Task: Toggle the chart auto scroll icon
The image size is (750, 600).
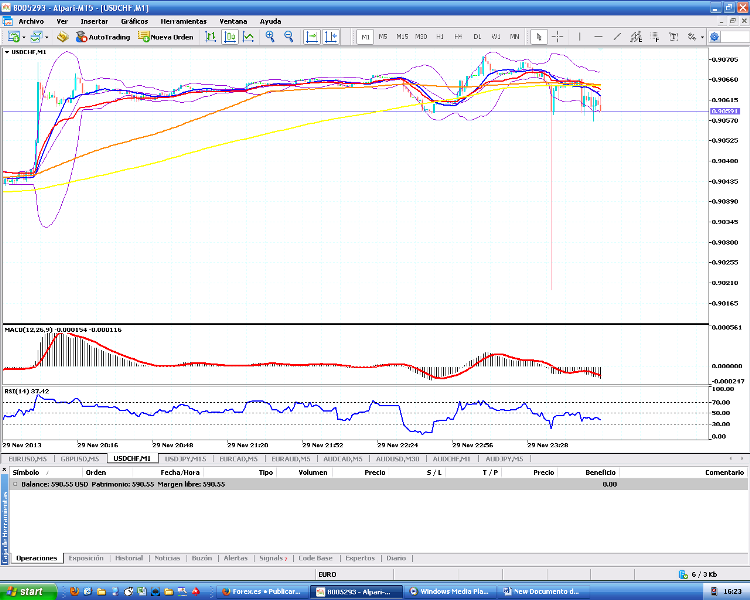Action: (312, 37)
